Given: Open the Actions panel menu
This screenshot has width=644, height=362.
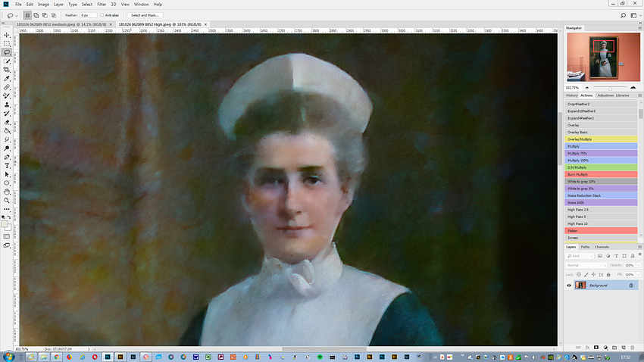Looking at the screenshot, I should 639,95.
